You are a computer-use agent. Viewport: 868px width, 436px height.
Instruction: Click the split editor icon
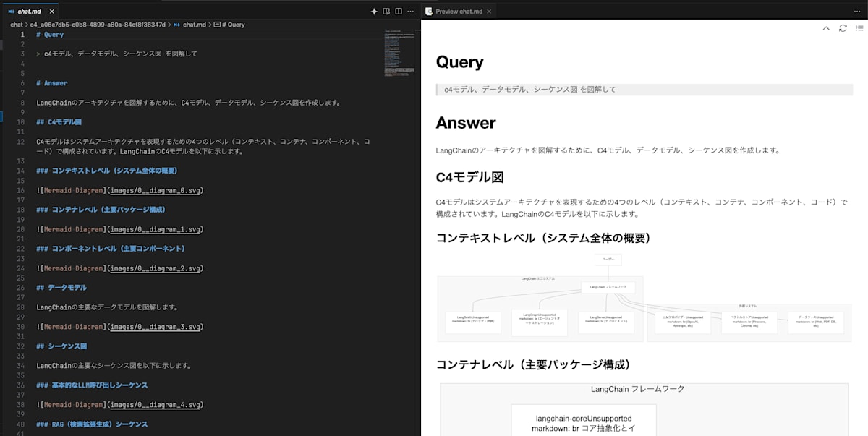click(399, 12)
